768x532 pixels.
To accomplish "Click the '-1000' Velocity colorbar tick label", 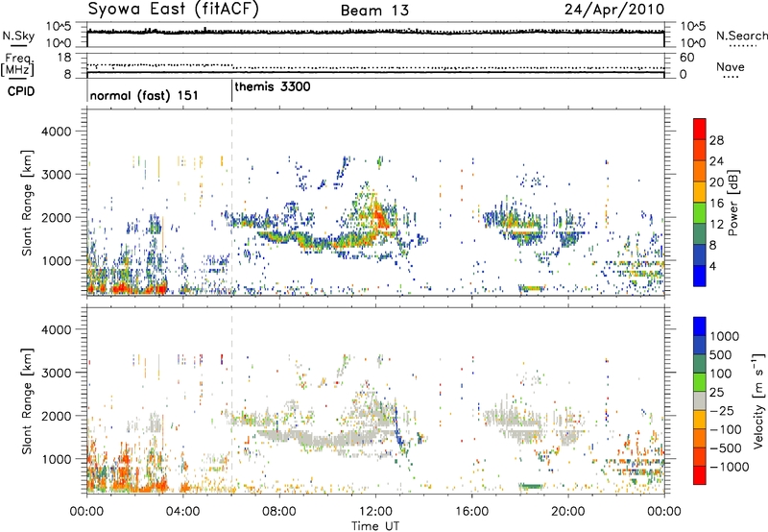I will click(x=729, y=467).
